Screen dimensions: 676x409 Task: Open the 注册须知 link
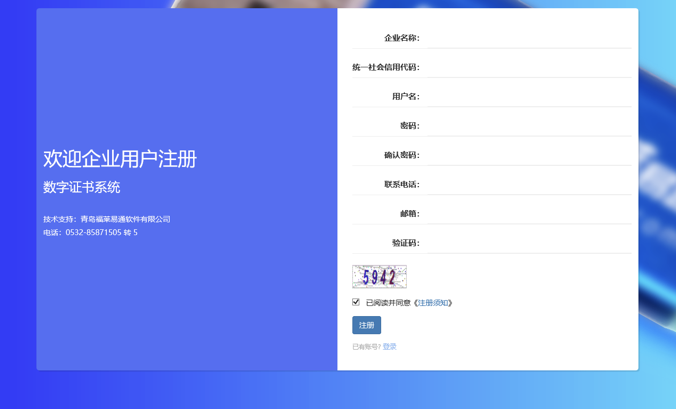433,303
